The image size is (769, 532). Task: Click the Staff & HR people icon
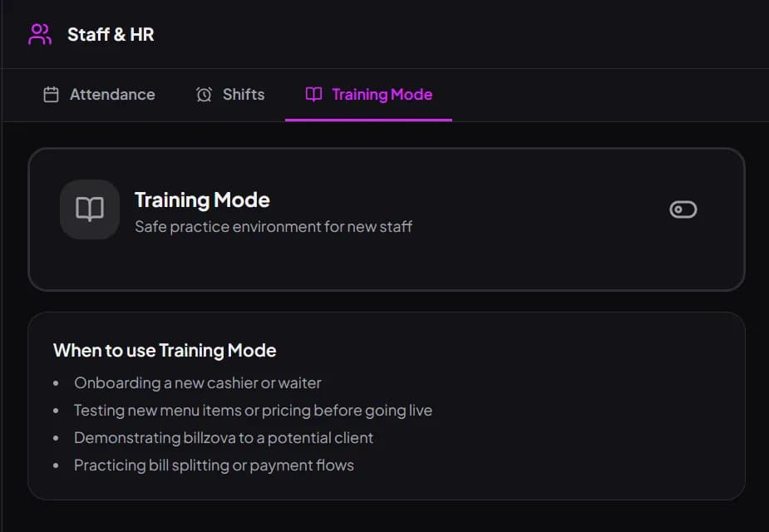coord(40,34)
